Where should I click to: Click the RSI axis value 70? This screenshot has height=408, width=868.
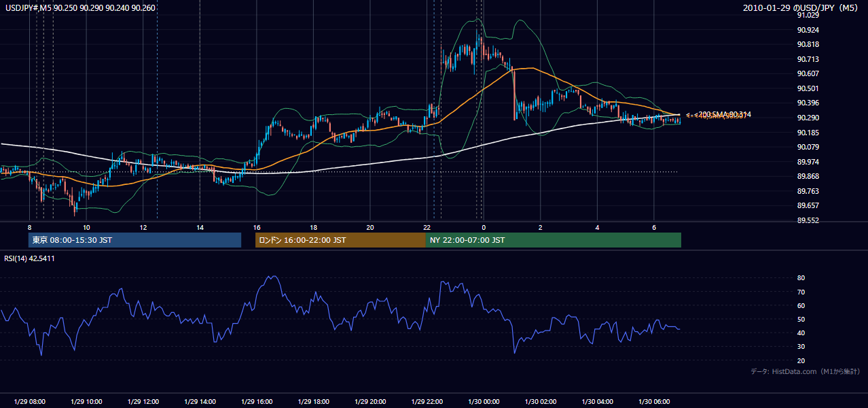(801, 292)
